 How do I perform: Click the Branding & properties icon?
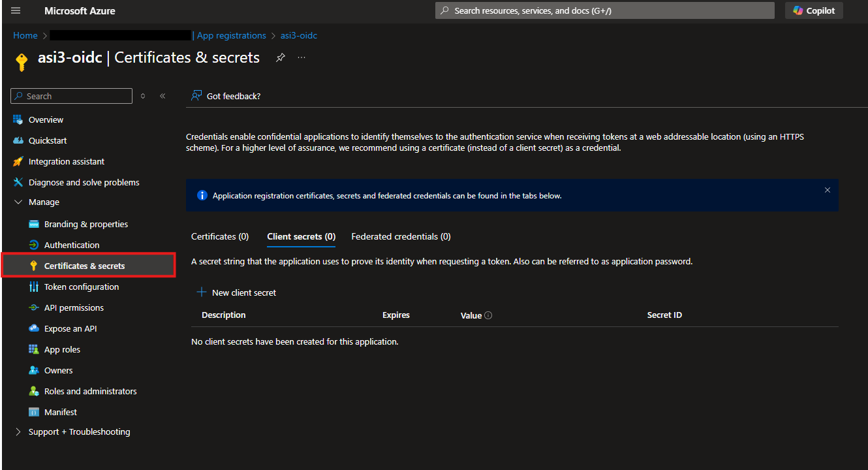34,224
